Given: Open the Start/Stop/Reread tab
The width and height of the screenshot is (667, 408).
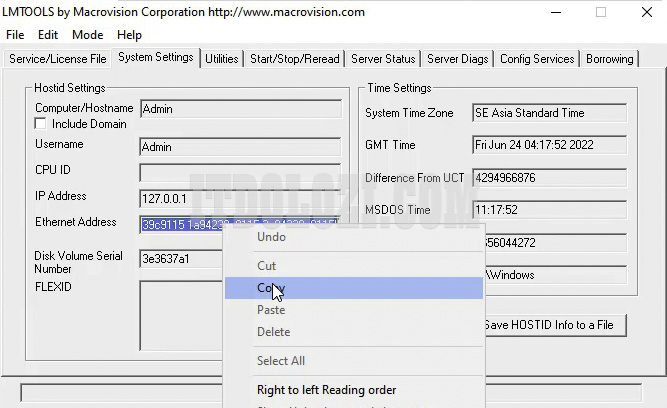Looking at the screenshot, I should coord(295,59).
